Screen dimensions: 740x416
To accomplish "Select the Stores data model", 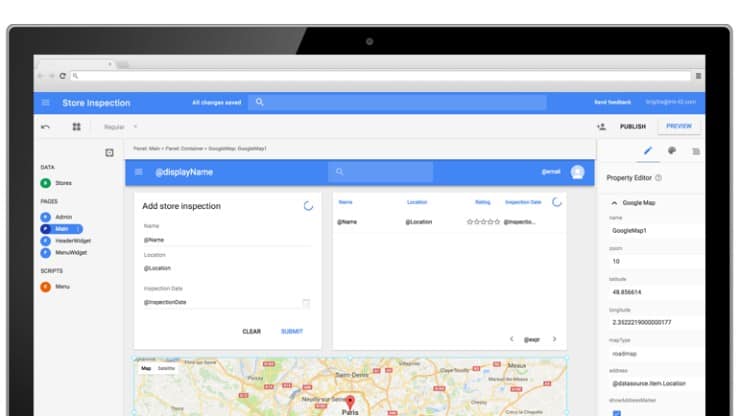I will [x=56, y=183].
